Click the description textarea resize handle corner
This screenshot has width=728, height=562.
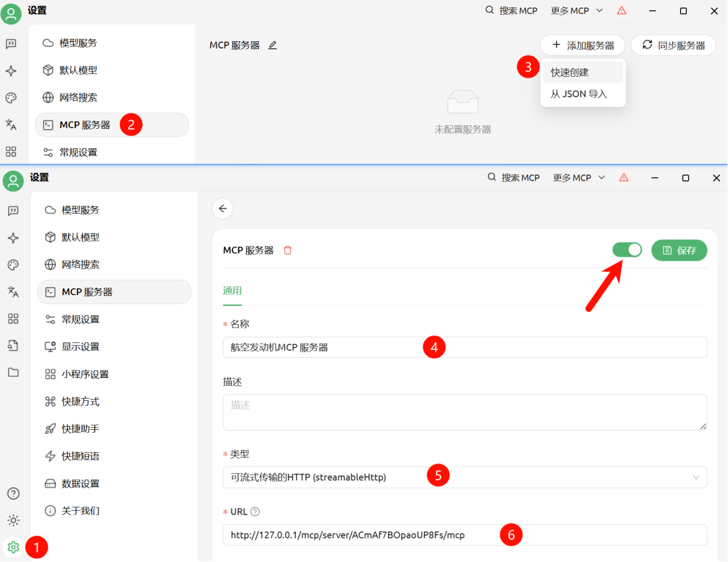coord(703,426)
